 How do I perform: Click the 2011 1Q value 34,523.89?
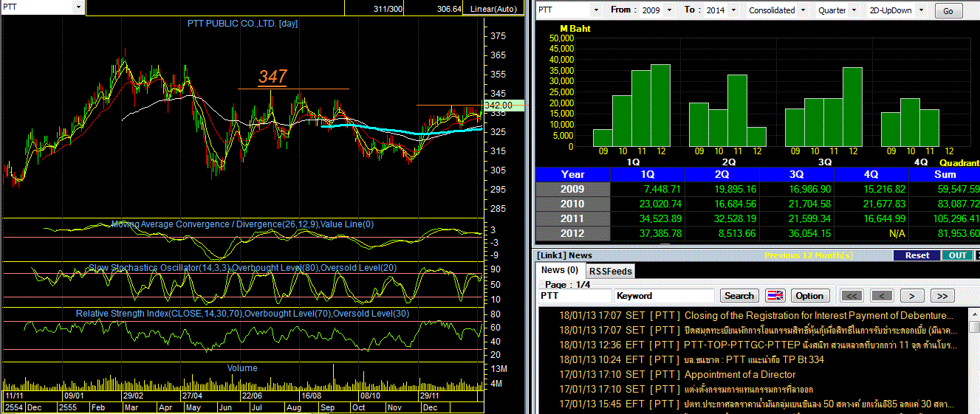click(x=648, y=218)
